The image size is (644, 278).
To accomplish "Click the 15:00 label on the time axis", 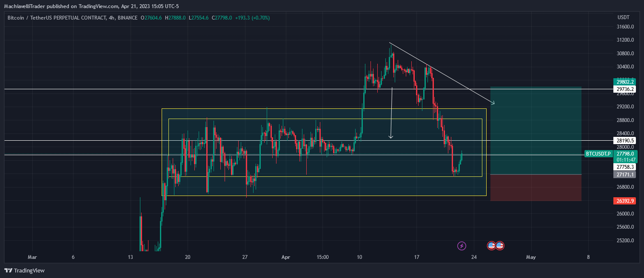I will pyautogui.click(x=323, y=257).
